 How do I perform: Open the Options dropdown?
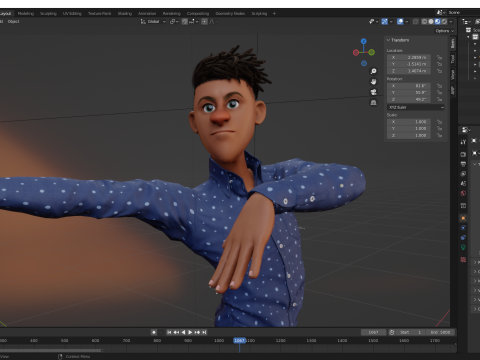click(445, 31)
